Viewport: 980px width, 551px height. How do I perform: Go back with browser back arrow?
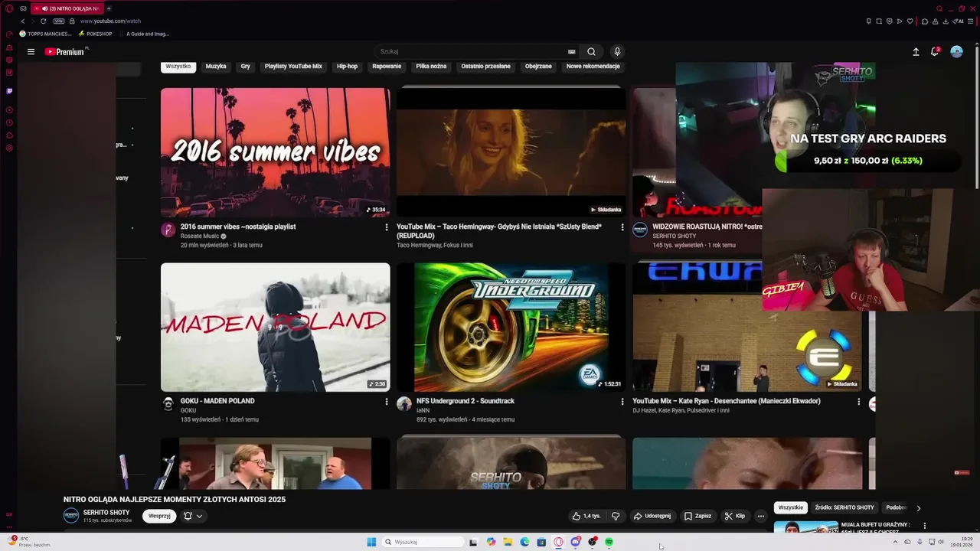point(23,21)
